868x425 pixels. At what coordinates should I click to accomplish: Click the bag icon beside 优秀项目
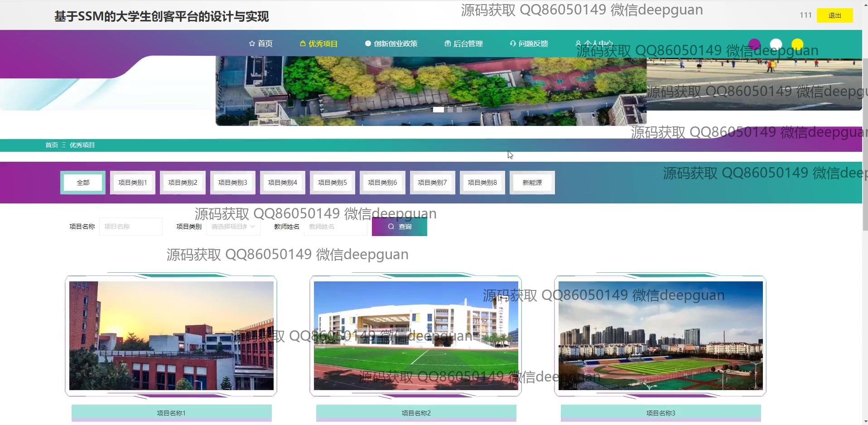(x=303, y=43)
